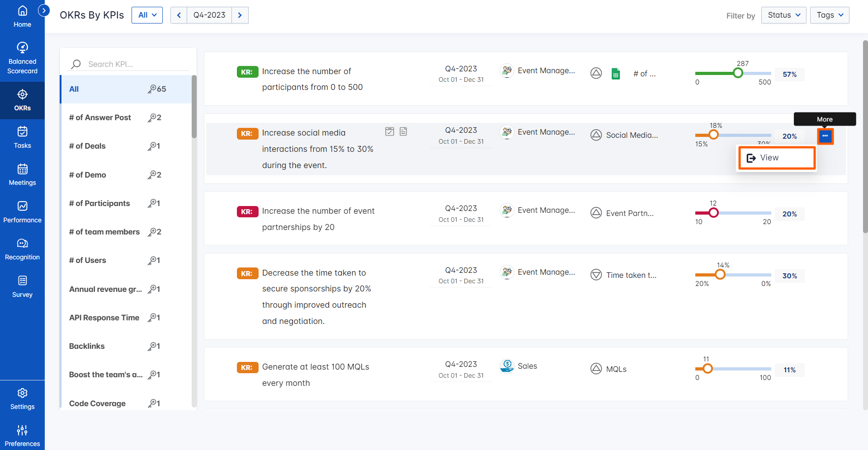The image size is (868, 450).
Task: Open the All view selector dropdown
Action: pos(147,15)
